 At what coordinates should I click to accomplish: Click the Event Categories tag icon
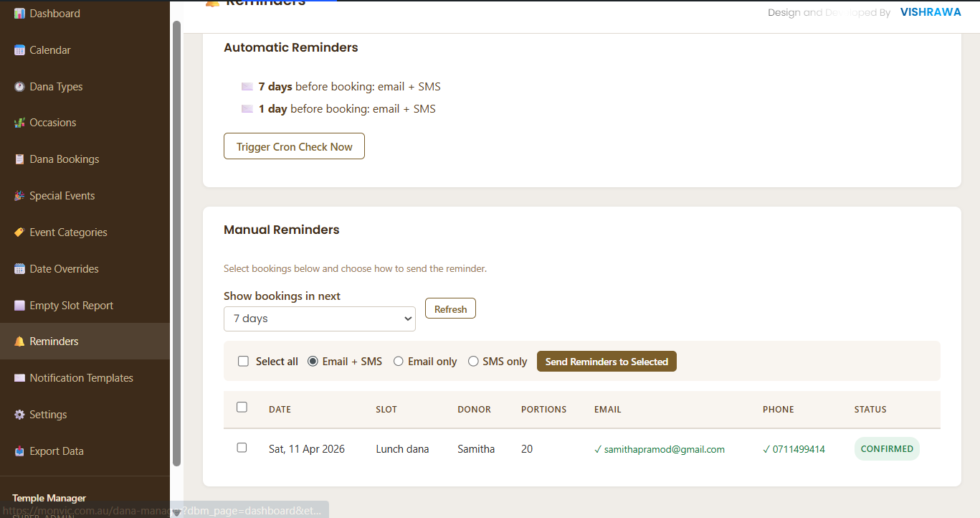[19, 232]
